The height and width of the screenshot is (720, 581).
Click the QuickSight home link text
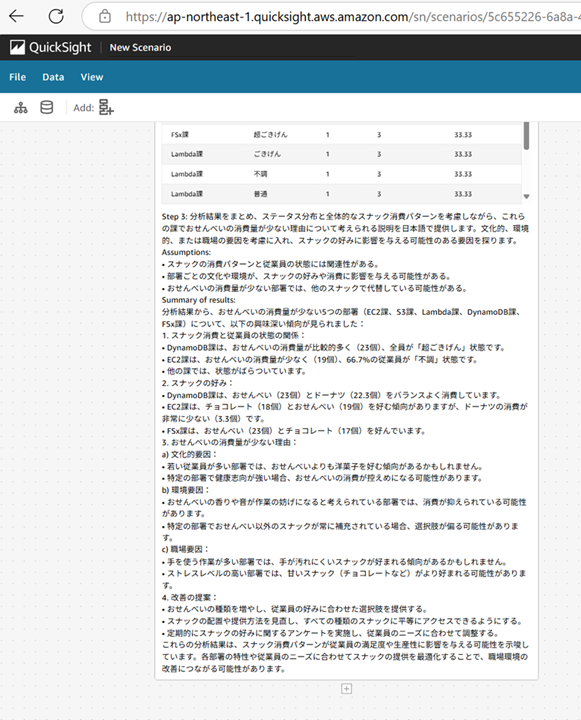(x=60, y=47)
